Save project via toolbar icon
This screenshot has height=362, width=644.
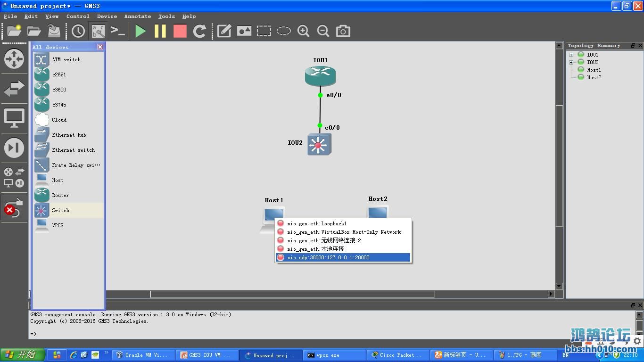point(54,31)
